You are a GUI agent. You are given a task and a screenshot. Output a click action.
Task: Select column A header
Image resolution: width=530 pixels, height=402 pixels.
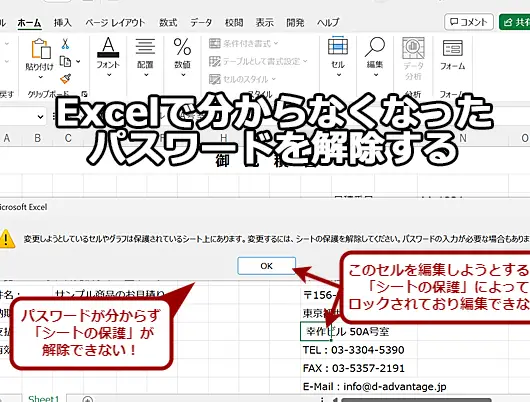[6, 138]
